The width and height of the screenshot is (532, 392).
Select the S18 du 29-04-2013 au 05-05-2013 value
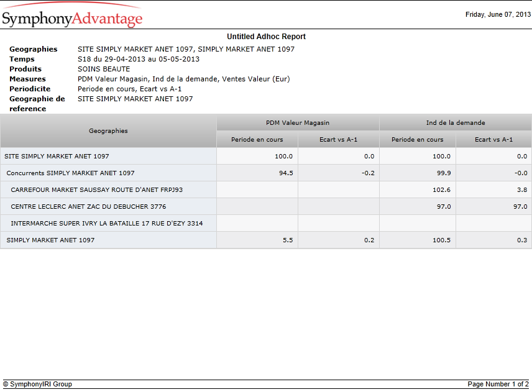pos(139,59)
